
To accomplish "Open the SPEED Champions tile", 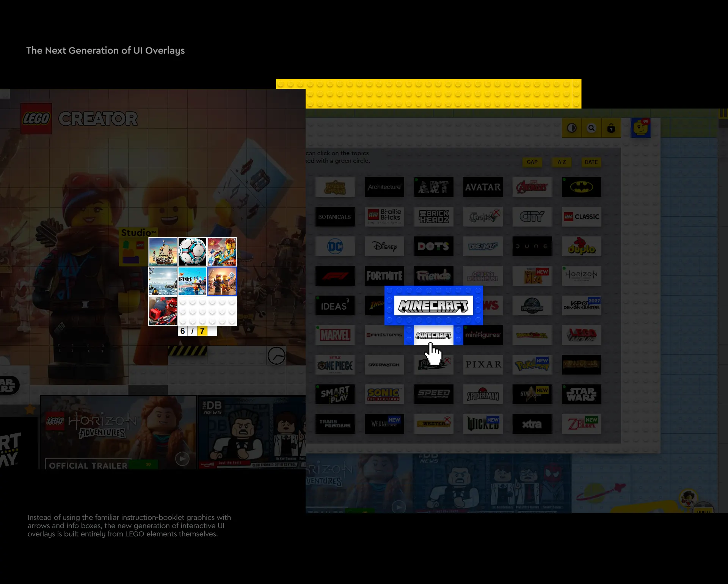I will tap(434, 394).
